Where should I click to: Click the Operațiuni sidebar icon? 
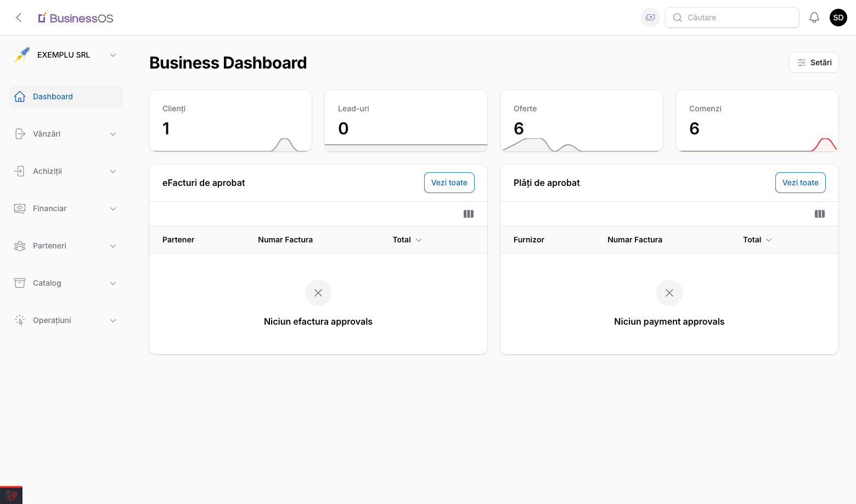click(x=19, y=320)
